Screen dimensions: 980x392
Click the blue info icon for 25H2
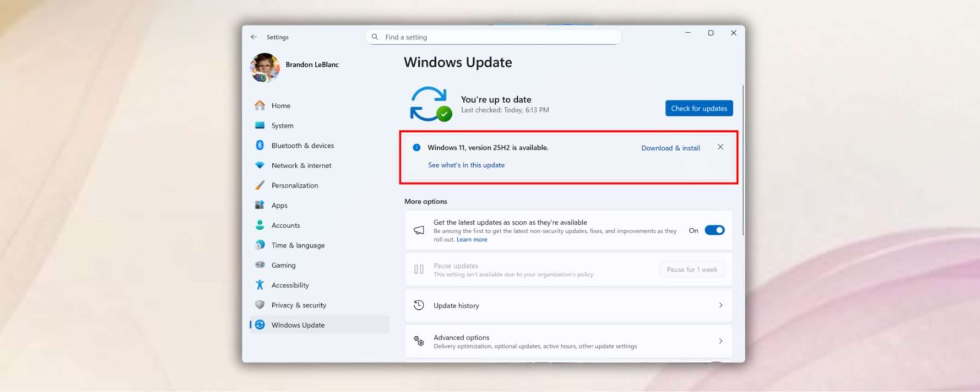click(416, 147)
